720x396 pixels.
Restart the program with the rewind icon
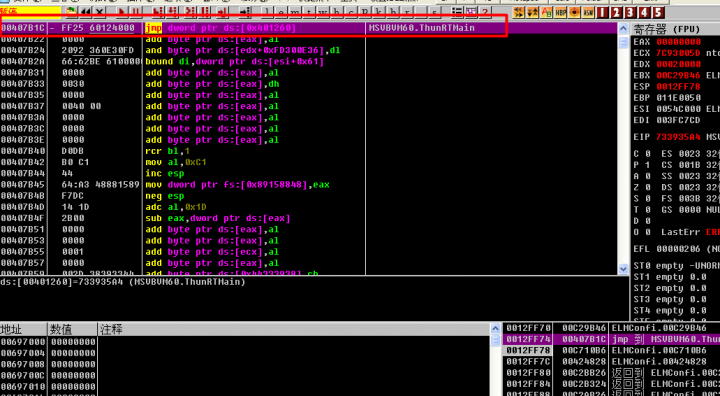[85, 11]
